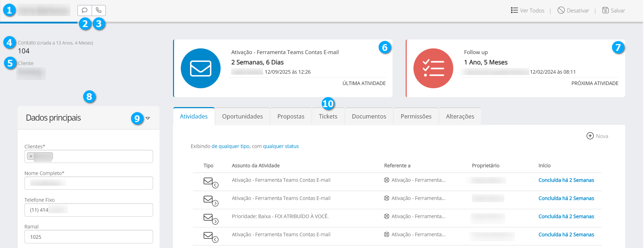Click the plus icon for Nova activity

click(x=590, y=136)
